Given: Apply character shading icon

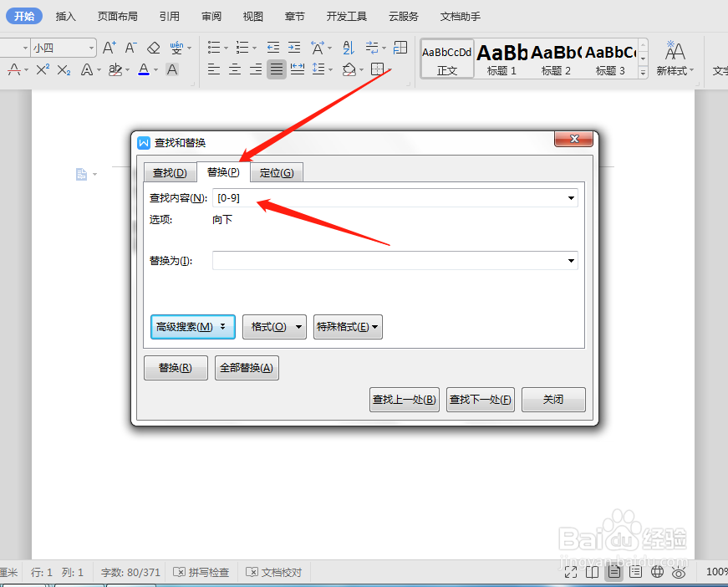Looking at the screenshot, I should click(x=172, y=69).
